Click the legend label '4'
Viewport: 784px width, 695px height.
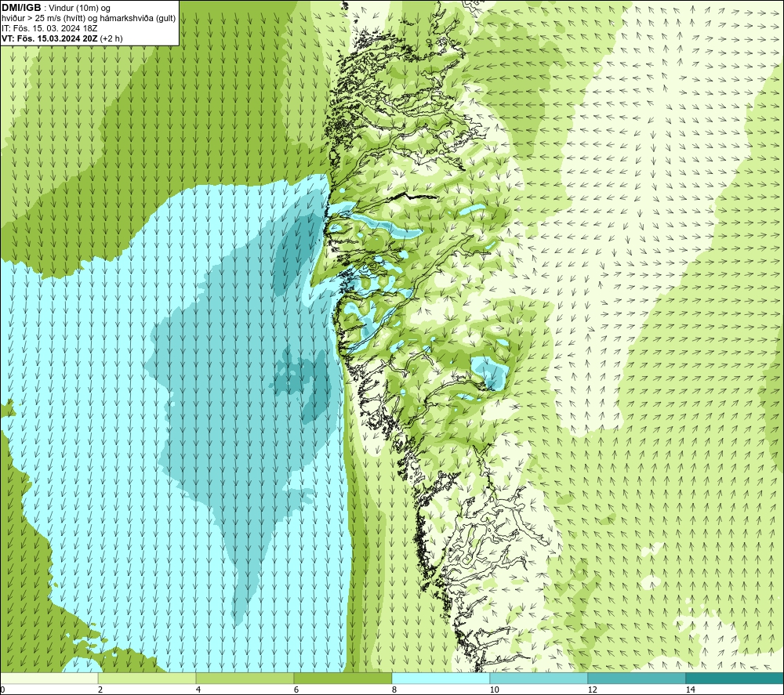198,690
